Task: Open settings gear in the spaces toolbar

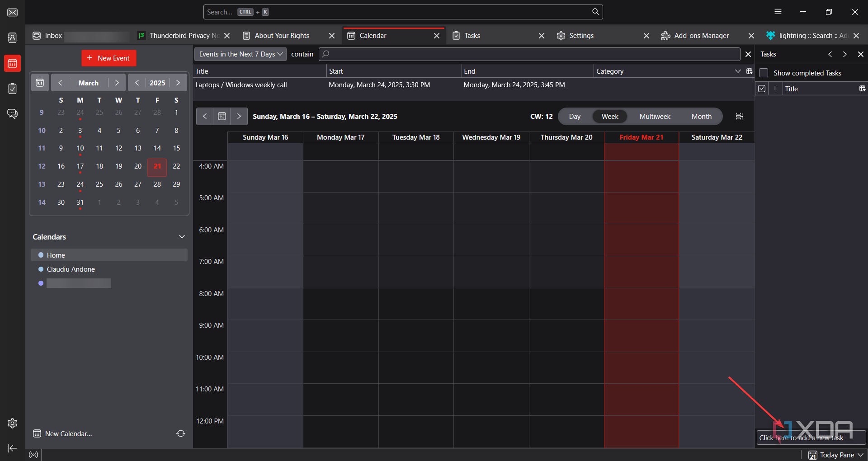Action: point(13,423)
